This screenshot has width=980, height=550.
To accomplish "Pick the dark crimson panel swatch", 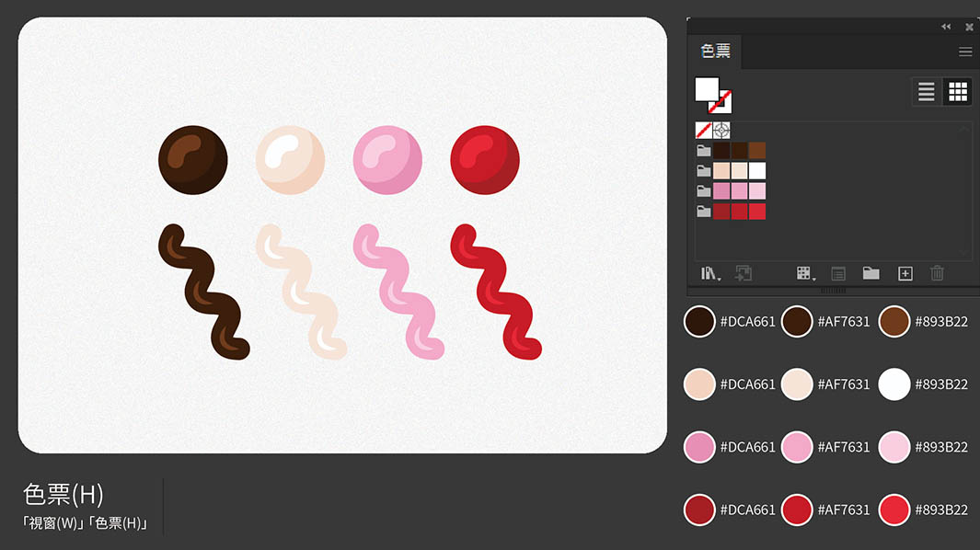I will [721, 212].
